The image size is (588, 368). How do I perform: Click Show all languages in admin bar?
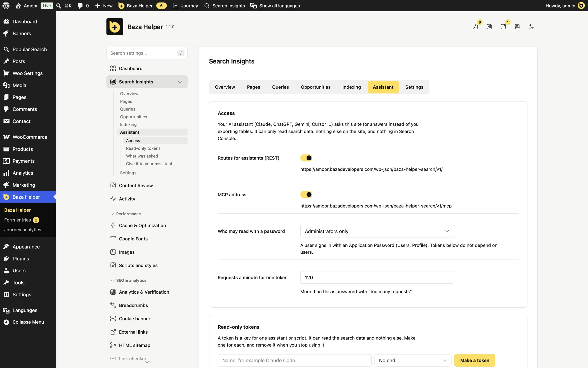[275, 6]
